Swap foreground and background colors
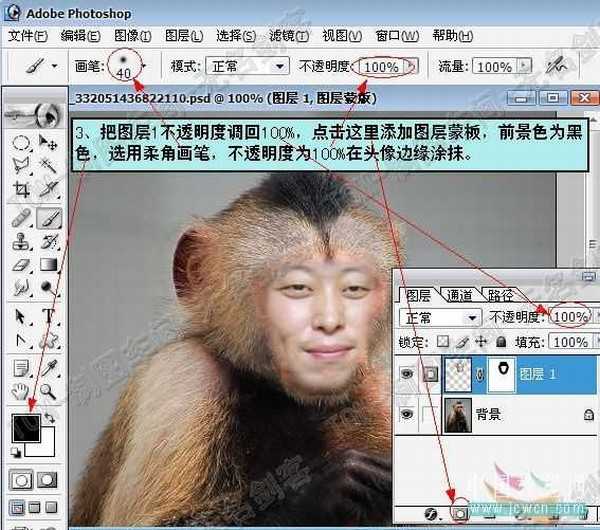 point(49,418)
